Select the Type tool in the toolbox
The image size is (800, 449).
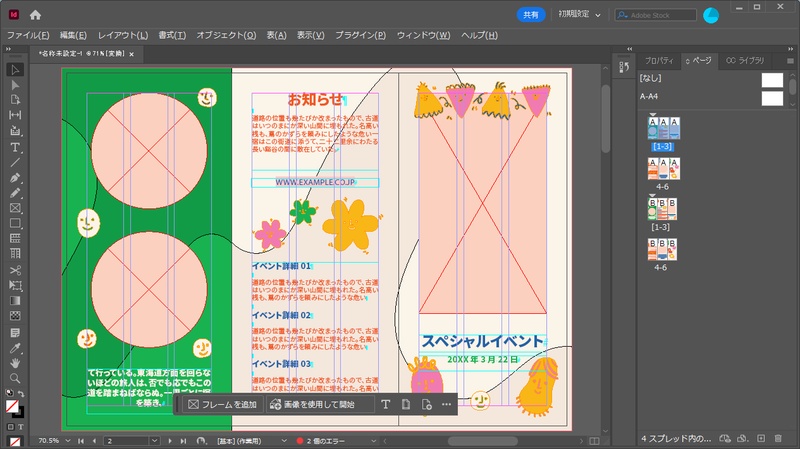point(15,147)
